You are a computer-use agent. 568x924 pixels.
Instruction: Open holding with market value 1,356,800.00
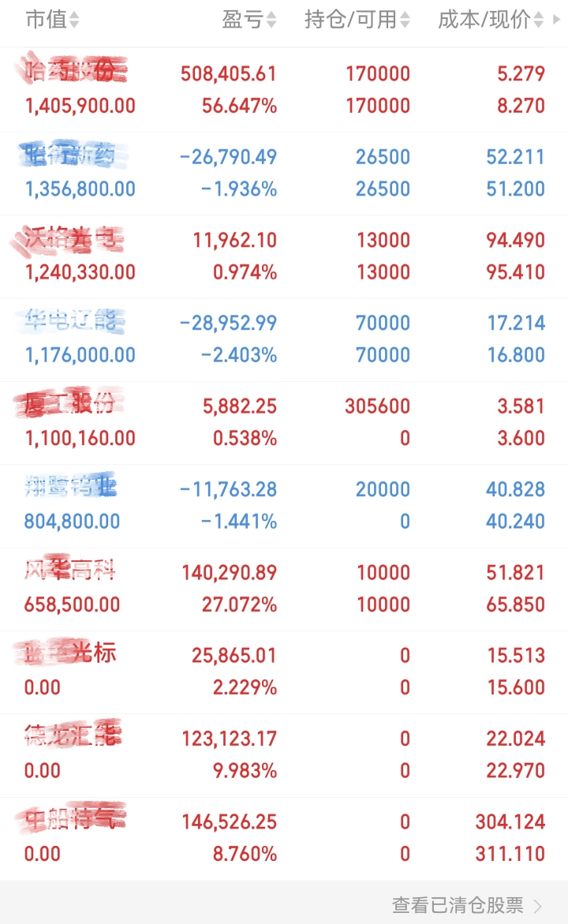(284, 174)
